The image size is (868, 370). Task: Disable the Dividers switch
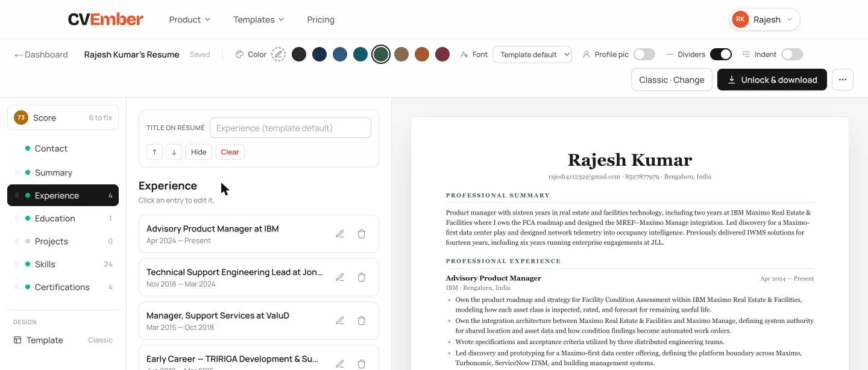pyautogui.click(x=721, y=54)
